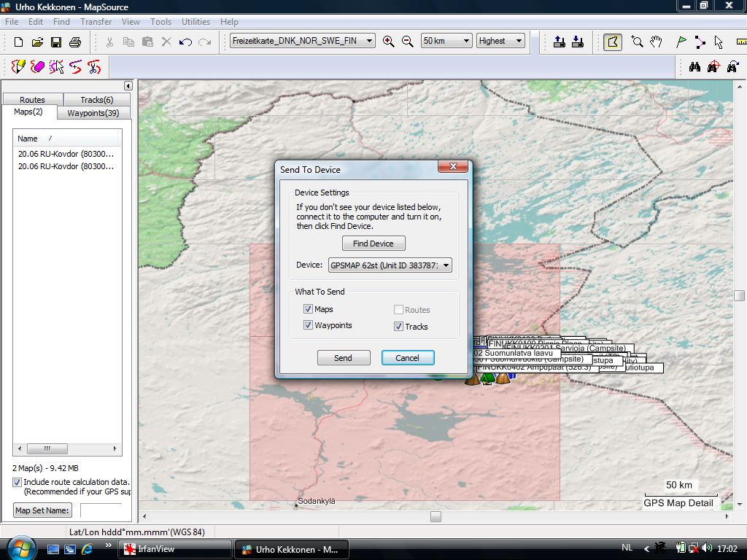Click the Find Device button
Screen dimensions: 747x560
373,244
